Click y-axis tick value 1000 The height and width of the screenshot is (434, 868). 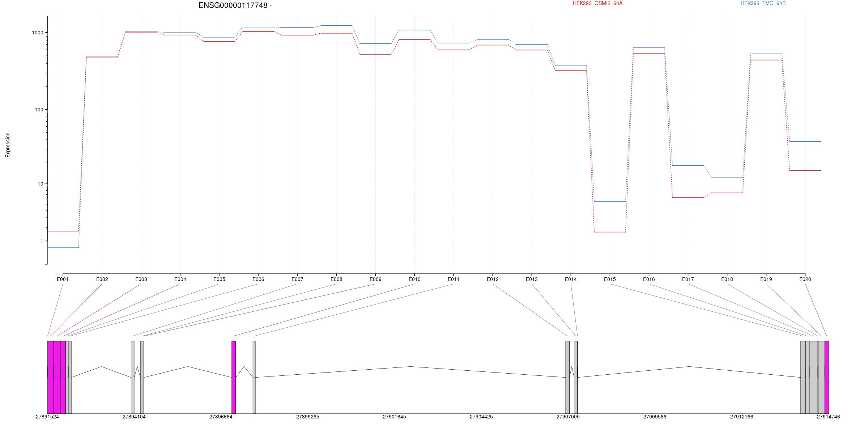click(38, 33)
